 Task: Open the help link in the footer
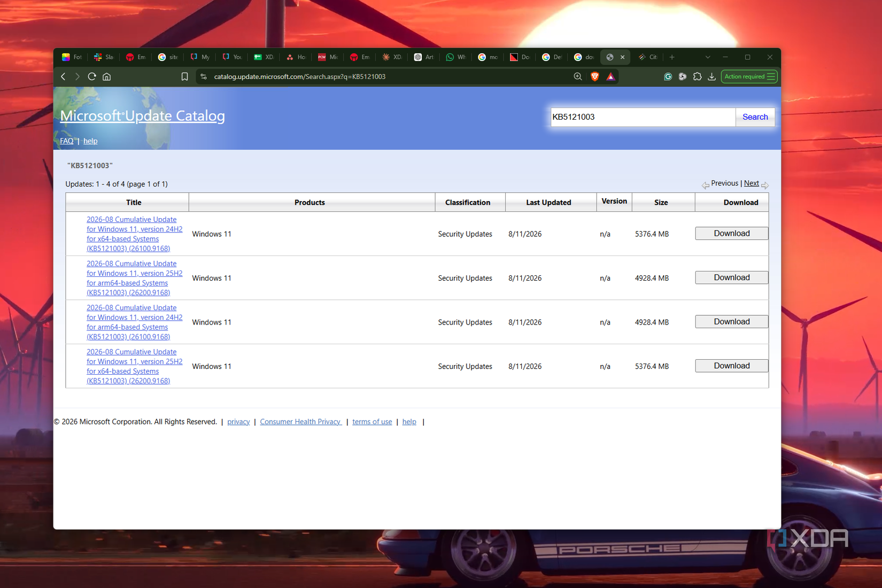[x=409, y=422]
